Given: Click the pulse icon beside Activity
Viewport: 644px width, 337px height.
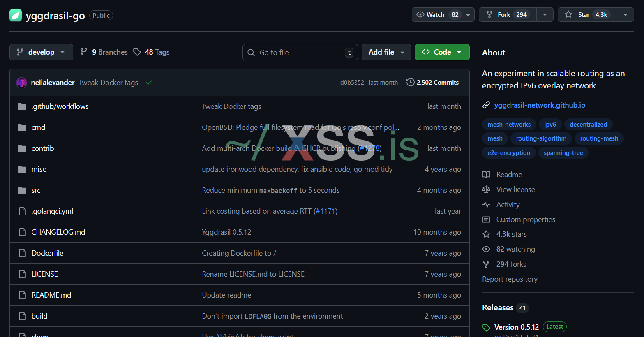Looking at the screenshot, I should click(486, 205).
